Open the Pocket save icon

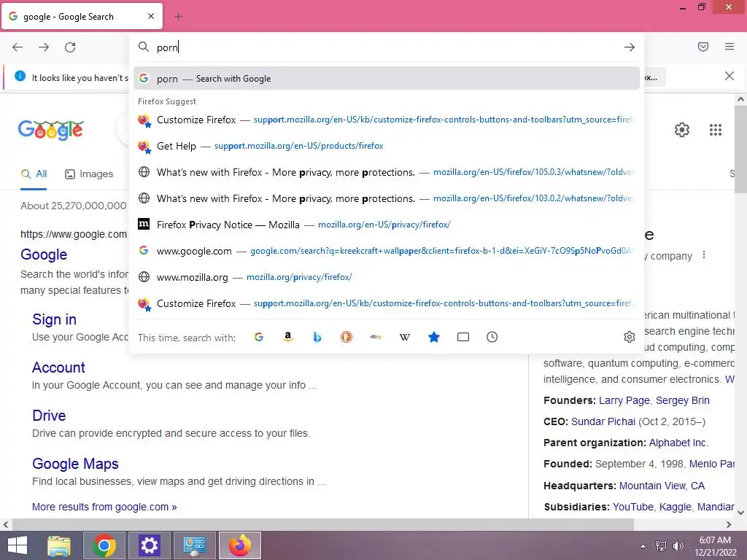click(703, 47)
